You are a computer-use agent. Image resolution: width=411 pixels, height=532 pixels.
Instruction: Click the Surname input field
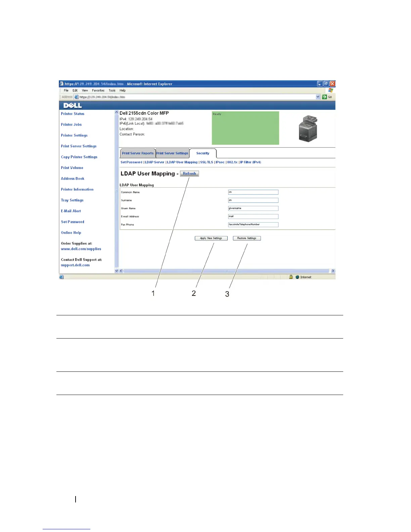253,200
